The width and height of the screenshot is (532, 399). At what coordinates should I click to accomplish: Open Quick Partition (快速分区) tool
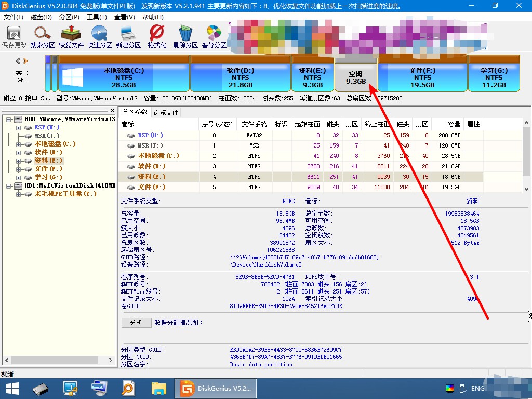[99, 37]
